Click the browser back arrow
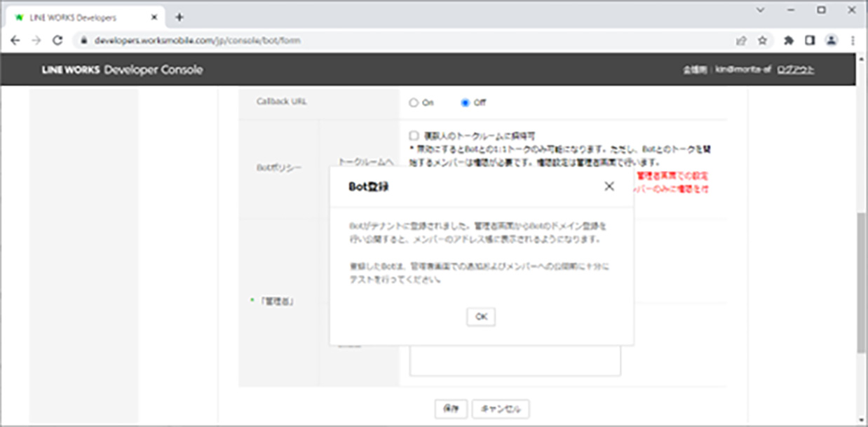868x427 pixels. click(x=15, y=41)
